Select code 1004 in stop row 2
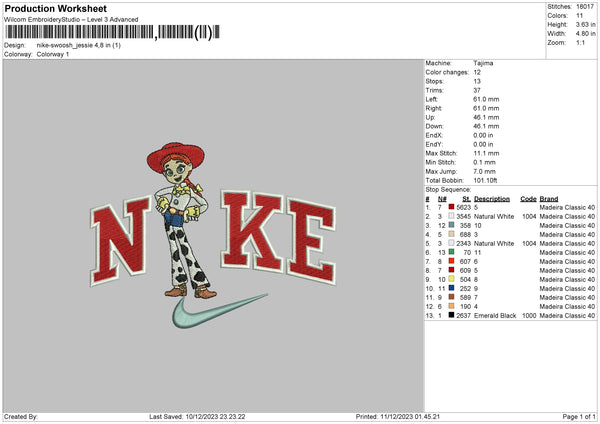The height and width of the screenshot is (424, 600). pos(529,216)
